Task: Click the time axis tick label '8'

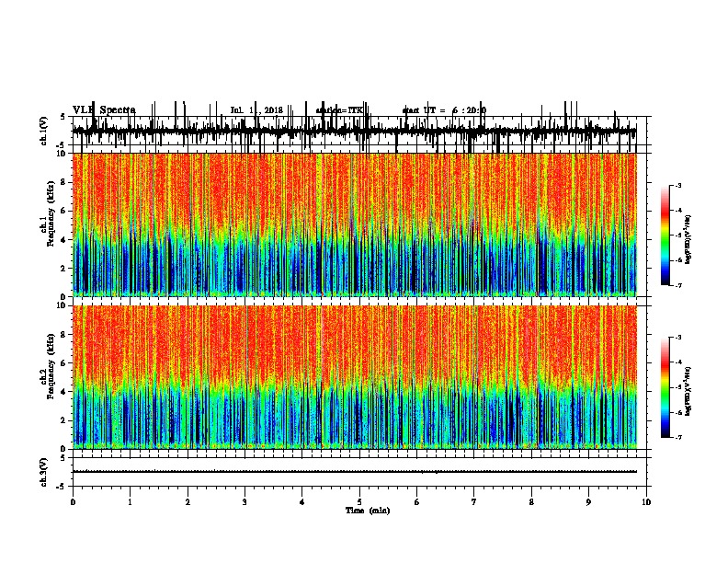Action: 531,502
